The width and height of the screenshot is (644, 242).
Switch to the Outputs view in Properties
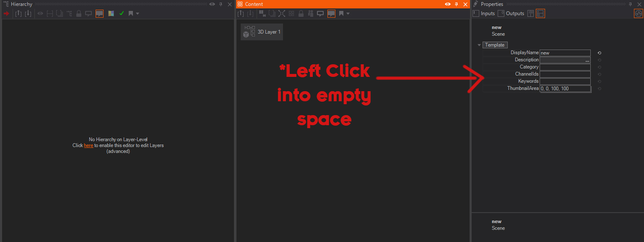click(x=511, y=13)
